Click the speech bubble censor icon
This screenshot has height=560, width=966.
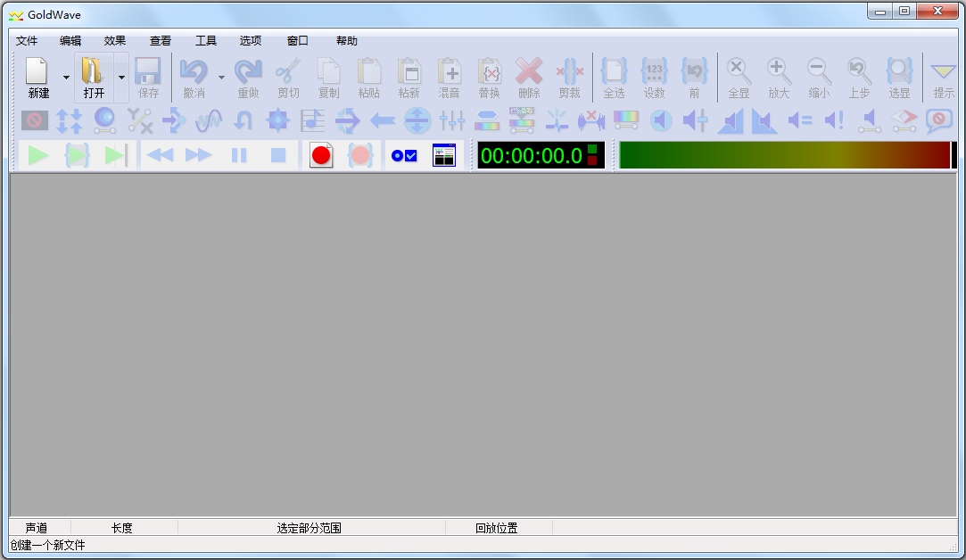(x=939, y=120)
